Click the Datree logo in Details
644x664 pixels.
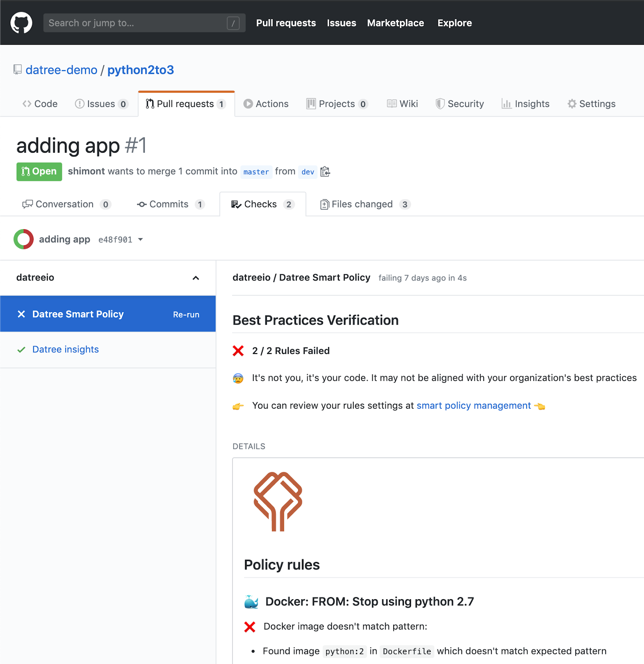click(x=278, y=501)
